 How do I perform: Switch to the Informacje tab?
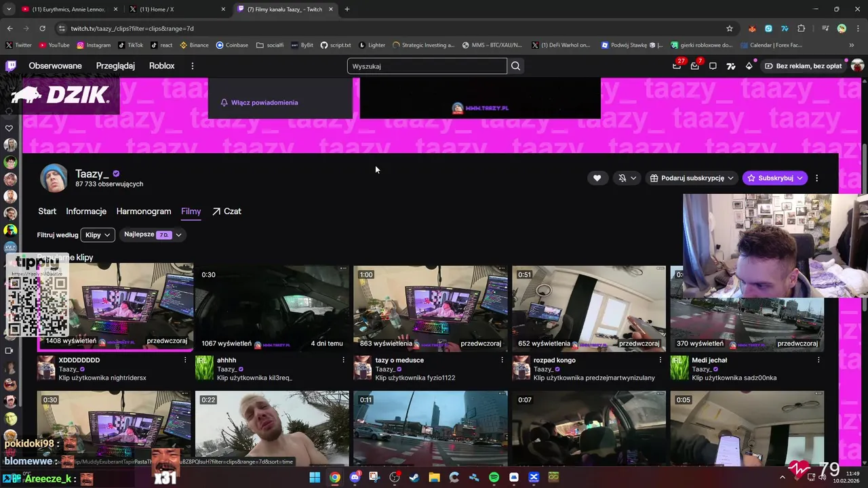pyautogui.click(x=86, y=211)
